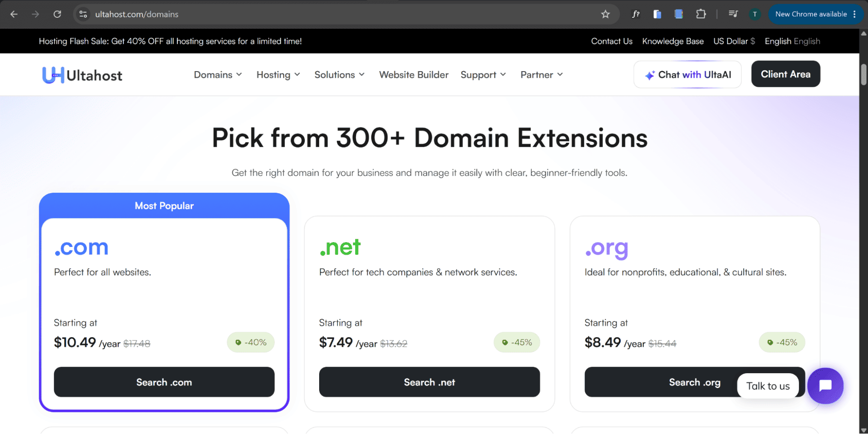
Task: Click the -45% discount badge on .net
Action: pos(517,342)
